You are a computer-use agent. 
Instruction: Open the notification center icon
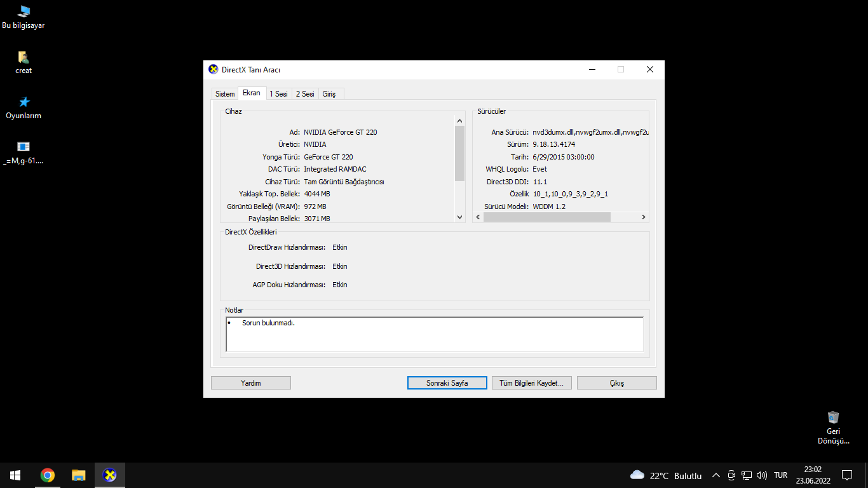(x=847, y=475)
